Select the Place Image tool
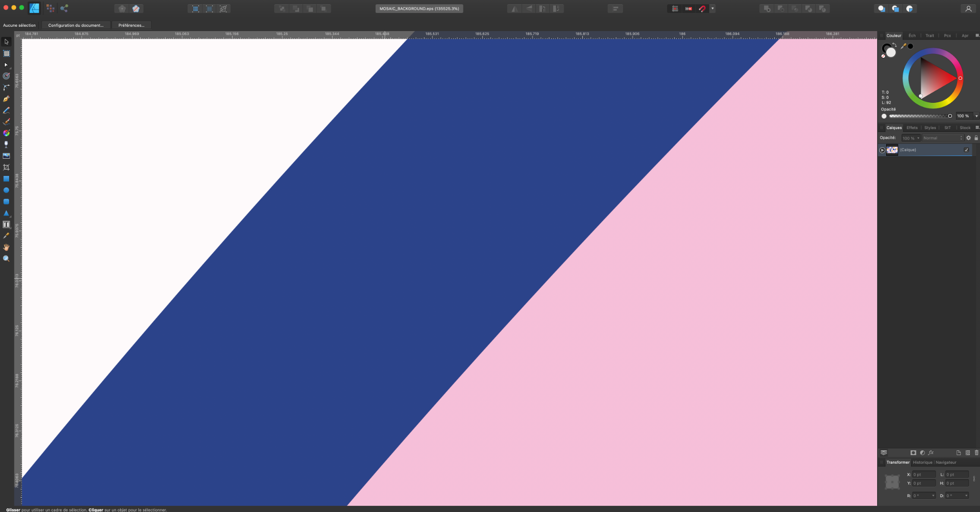The height and width of the screenshot is (512, 980). pos(6,156)
